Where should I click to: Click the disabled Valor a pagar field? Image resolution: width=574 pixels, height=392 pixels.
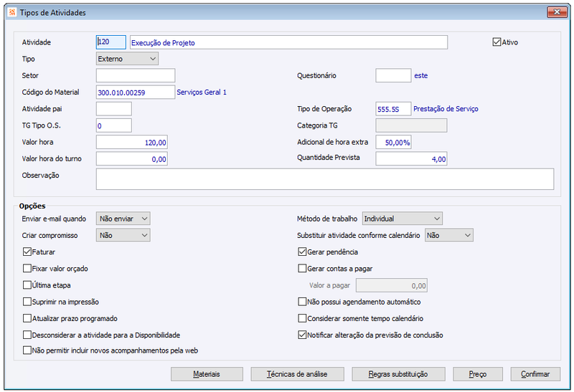(x=391, y=285)
